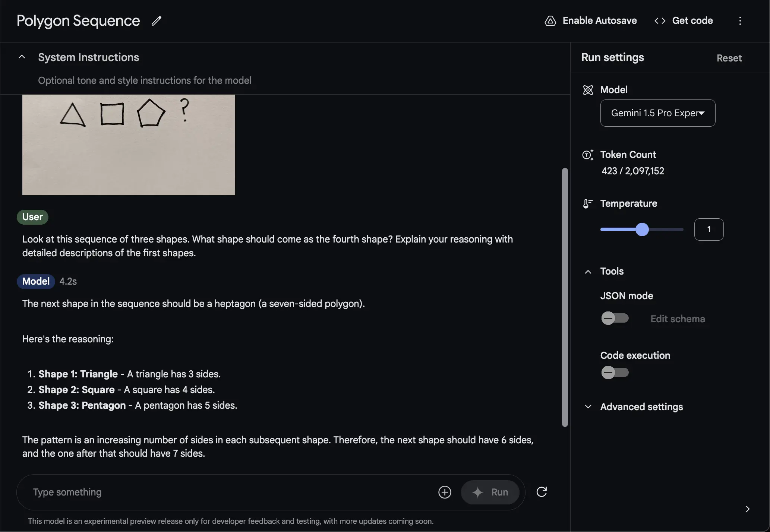
Task: Collapse the Tools section
Action: tap(588, 272)
